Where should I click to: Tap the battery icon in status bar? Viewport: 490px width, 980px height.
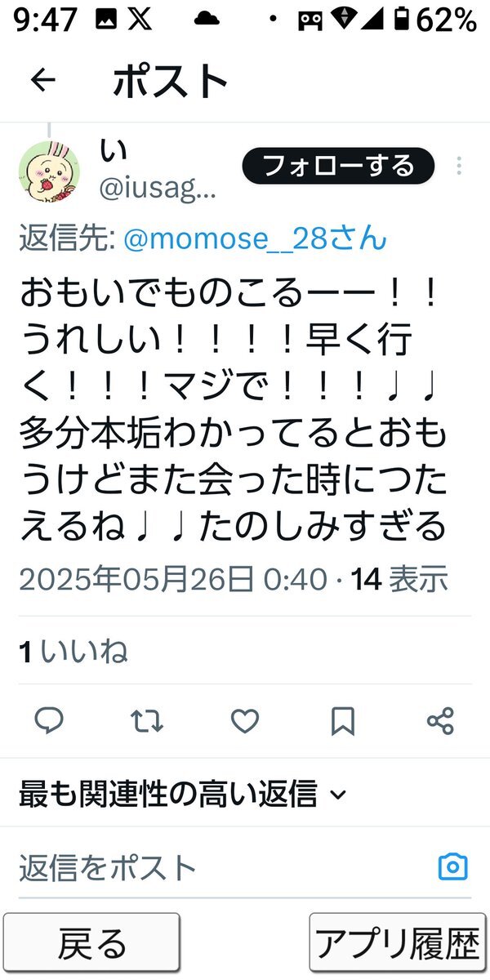(x=404, y=20)
